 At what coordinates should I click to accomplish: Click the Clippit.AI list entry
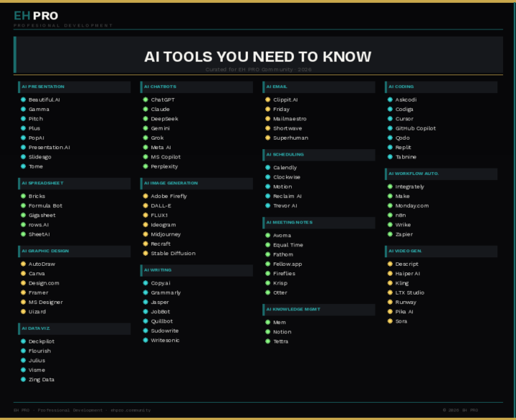(x=282, y=100)
